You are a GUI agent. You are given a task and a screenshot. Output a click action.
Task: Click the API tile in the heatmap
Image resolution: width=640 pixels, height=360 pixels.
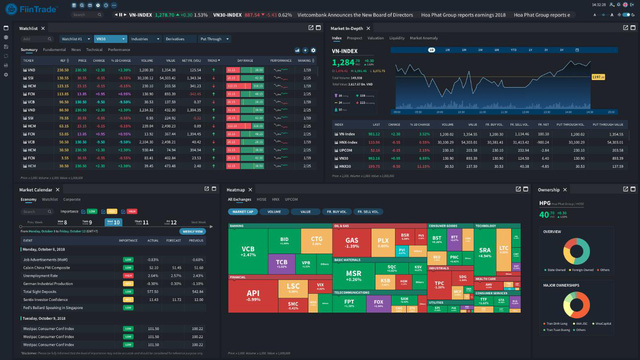tap(253, 296)
